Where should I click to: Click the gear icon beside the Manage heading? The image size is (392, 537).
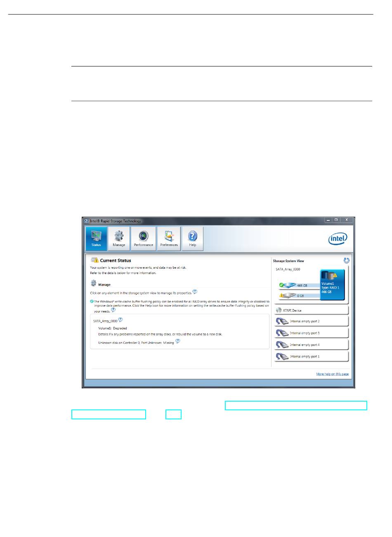point(93,284)
